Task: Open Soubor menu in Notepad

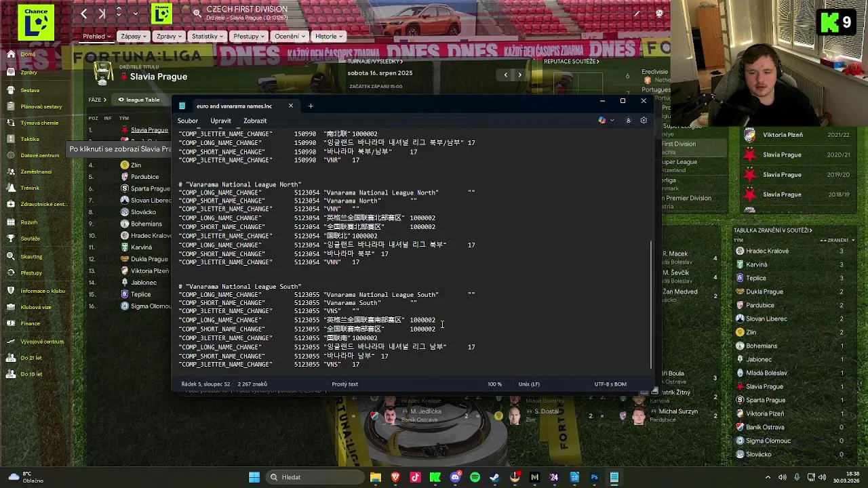Action: (188, 121)
